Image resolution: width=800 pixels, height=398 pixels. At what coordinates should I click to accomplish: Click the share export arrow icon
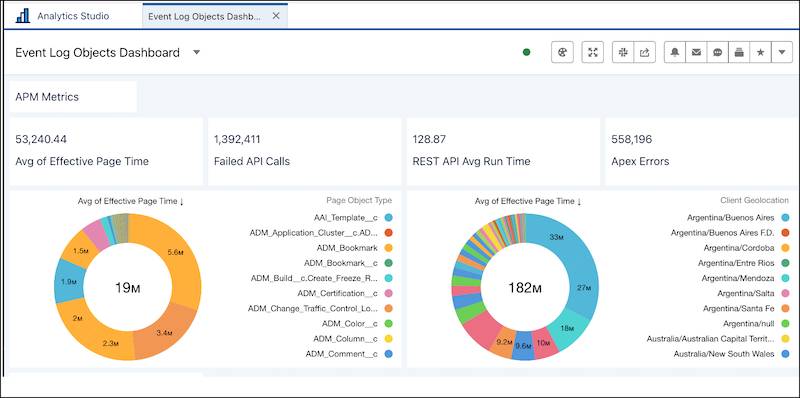[x=644, y=52]
